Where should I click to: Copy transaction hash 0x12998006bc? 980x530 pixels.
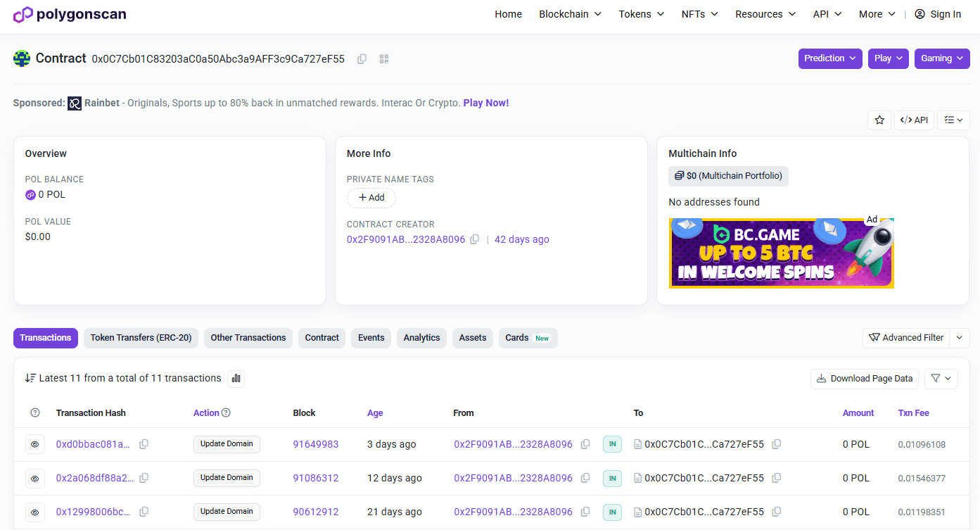click(x=144, y=512)
